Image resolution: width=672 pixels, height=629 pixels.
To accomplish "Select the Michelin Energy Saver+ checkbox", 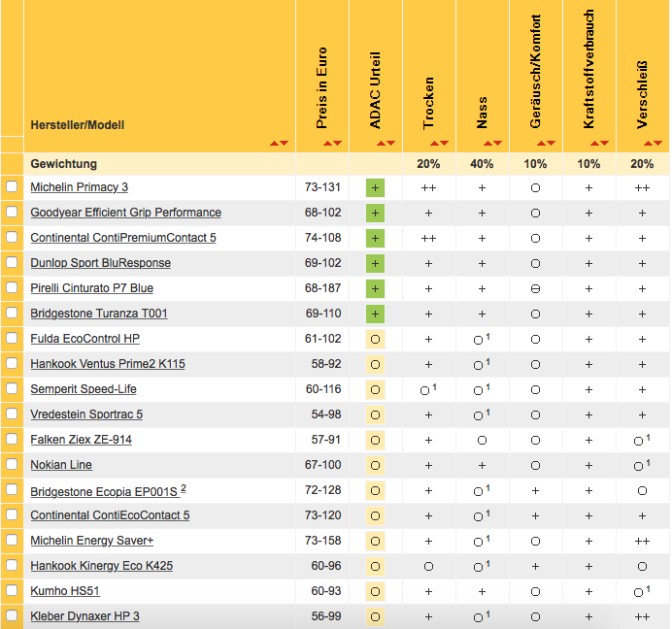I will (x=12, y=540).
